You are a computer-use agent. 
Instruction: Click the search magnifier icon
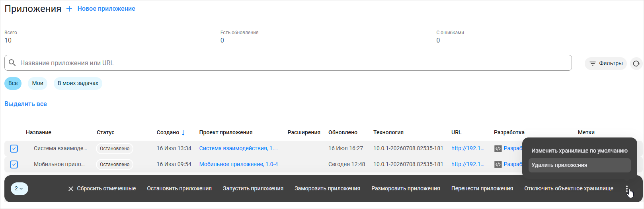click(12, 63)
